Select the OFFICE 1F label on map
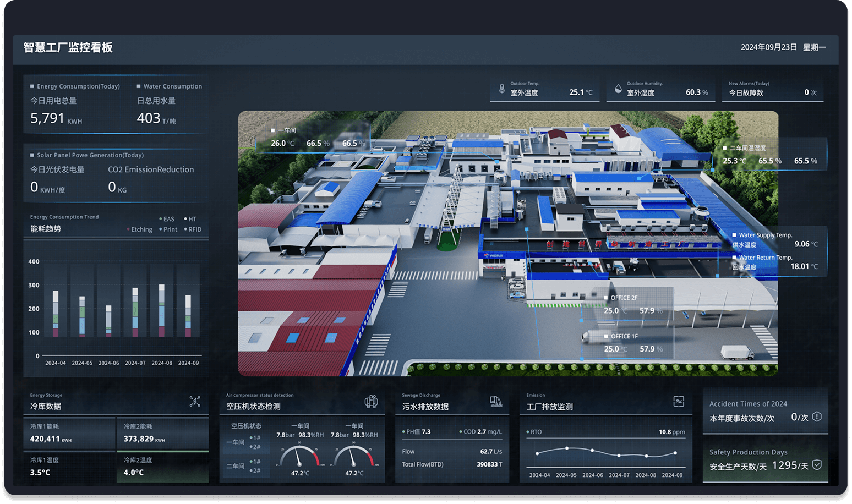852x504 pixels. [624, 336]
